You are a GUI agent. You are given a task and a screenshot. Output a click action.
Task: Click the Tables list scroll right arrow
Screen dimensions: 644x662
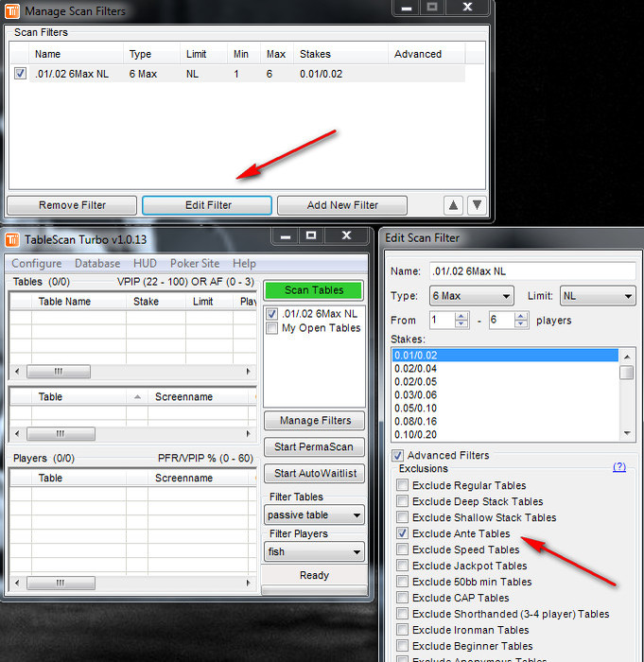tap(249, 372)
